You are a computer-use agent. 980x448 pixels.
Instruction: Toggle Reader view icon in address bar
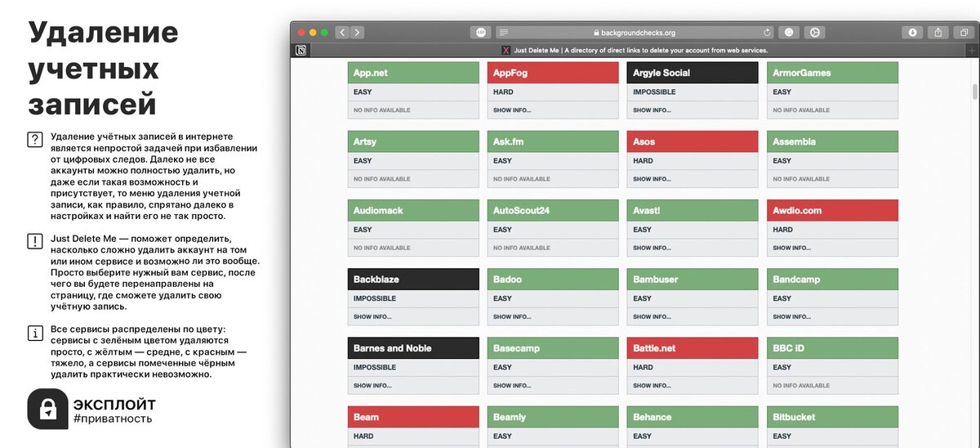504,33
